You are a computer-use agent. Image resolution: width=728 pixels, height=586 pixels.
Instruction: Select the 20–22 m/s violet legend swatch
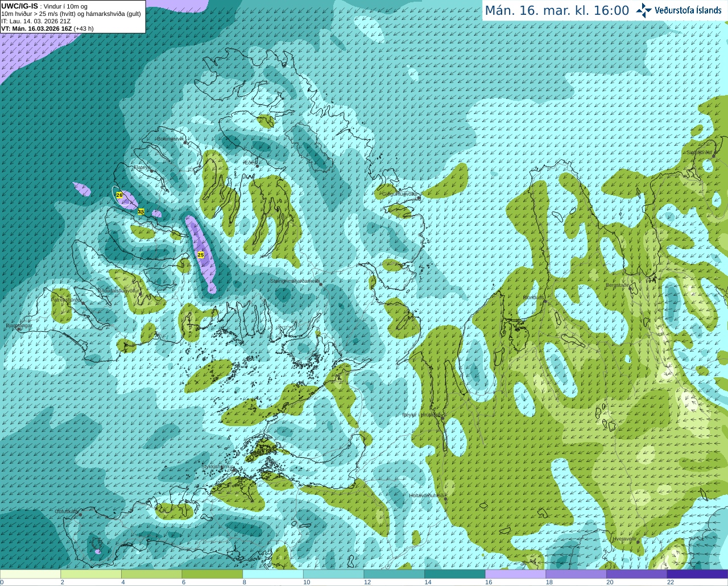click(636, 574)
